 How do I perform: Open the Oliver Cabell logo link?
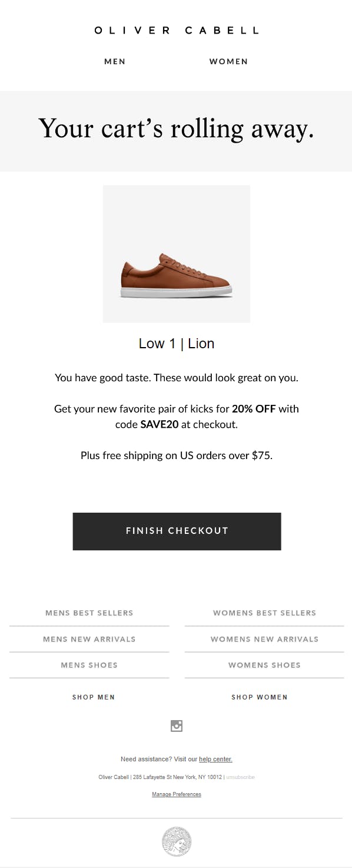tap(177, 30)
